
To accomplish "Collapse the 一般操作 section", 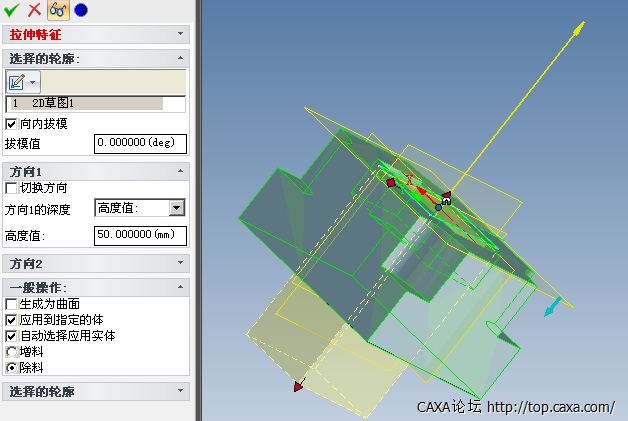I will click(x=180, y=287).
